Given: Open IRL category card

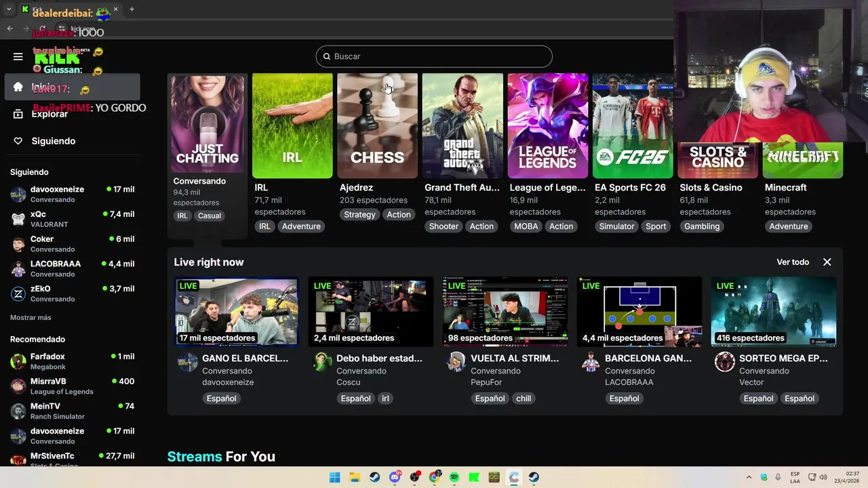Looking at the screenshot, I should tap(292, 126).
